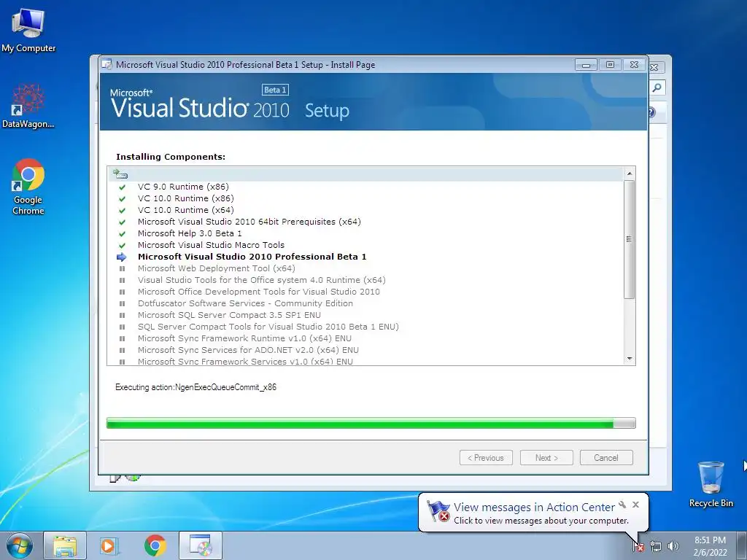This screenshot has width=747, height=560.
Task: Open the Windows Start menu orb
Action: [x=20, y=545]
